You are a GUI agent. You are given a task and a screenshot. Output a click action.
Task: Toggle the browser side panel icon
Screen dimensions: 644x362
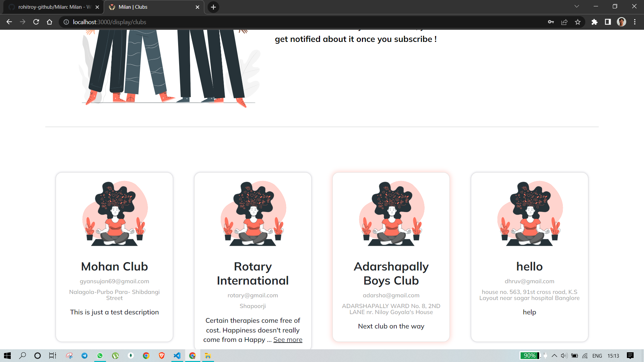pos(608,22)
